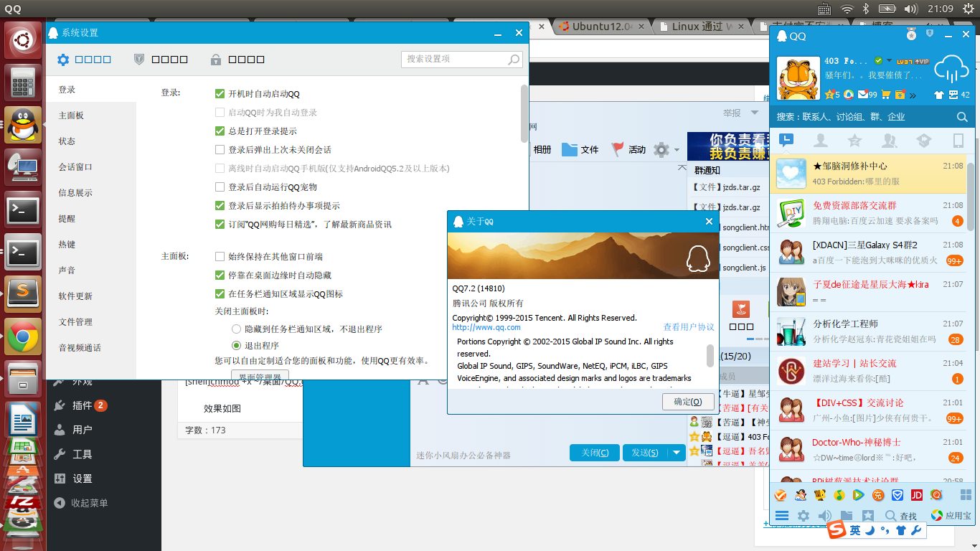
Task: Open the JD shopping icon in QQ app bar
Action: 916,495
